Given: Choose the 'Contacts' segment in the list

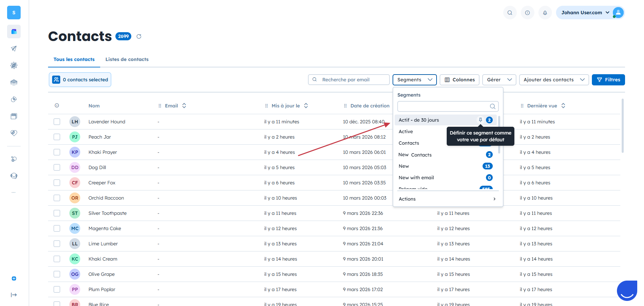Looking at the screenshot, I should click(409, 143).
